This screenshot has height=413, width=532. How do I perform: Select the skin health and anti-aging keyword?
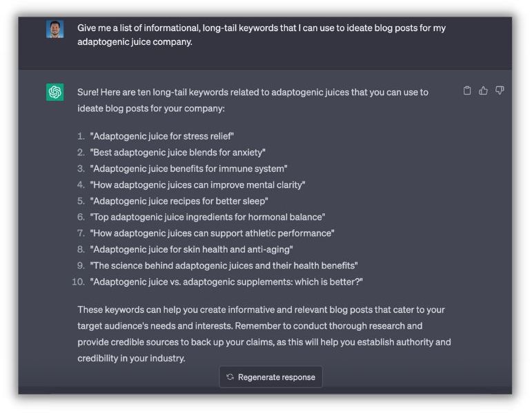click(192, 249)
